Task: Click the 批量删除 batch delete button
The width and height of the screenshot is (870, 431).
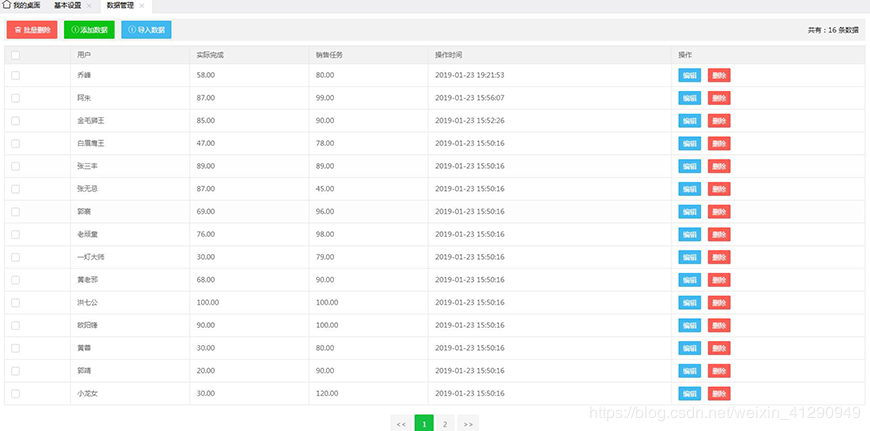Action: (32, 30)
